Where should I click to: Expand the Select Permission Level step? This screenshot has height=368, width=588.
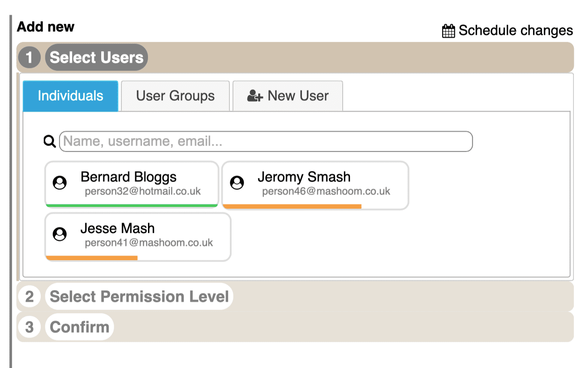139,296
